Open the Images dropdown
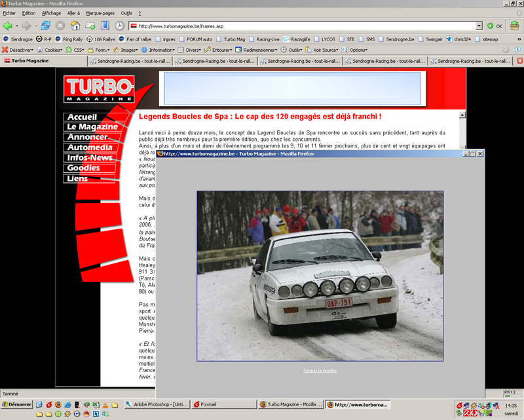This screenshot has width=524, height=420. (x=126, y=50)
